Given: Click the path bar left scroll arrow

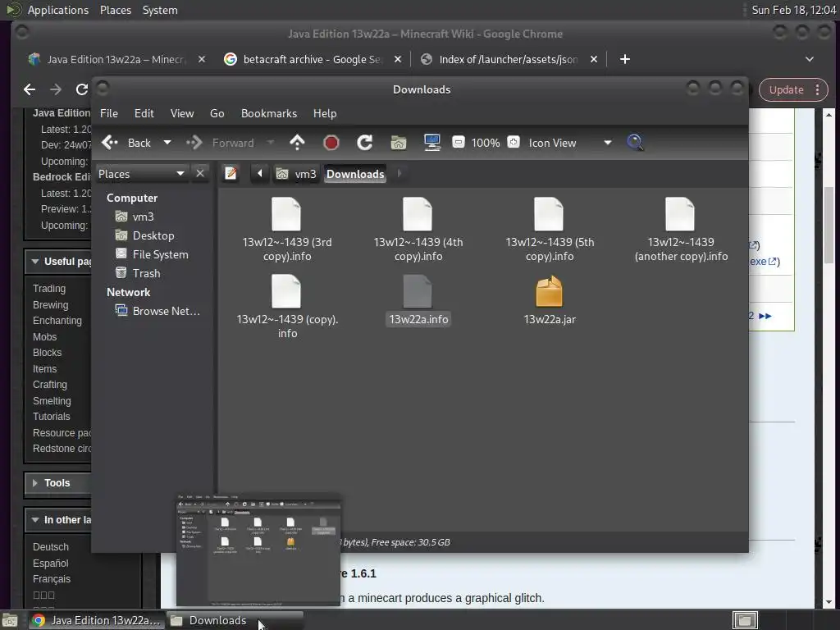Looking at the screenshot, I should (x=260, y=174).
